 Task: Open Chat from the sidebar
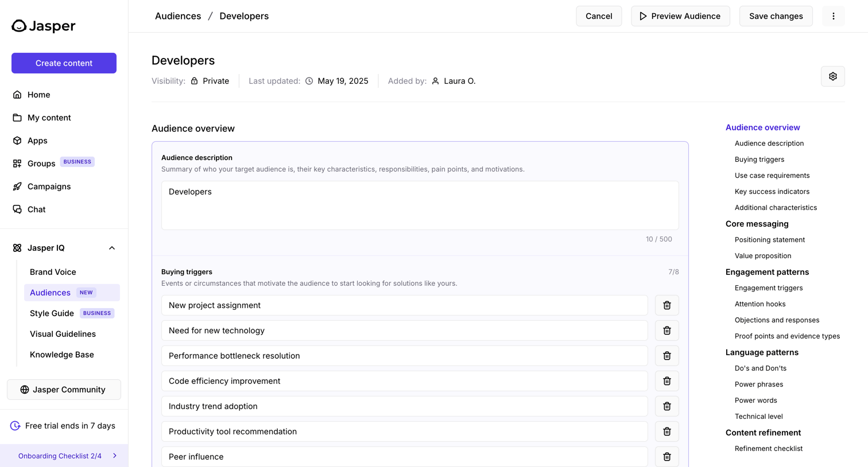(x=36, y=209)
